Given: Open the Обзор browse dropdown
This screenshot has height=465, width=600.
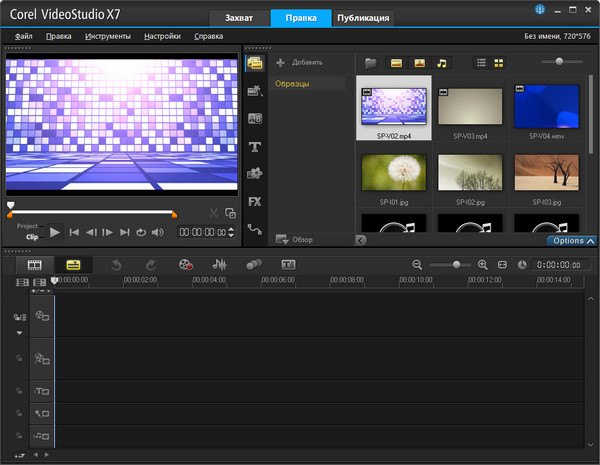Looking at the screenshot, I should coord(295,239).
